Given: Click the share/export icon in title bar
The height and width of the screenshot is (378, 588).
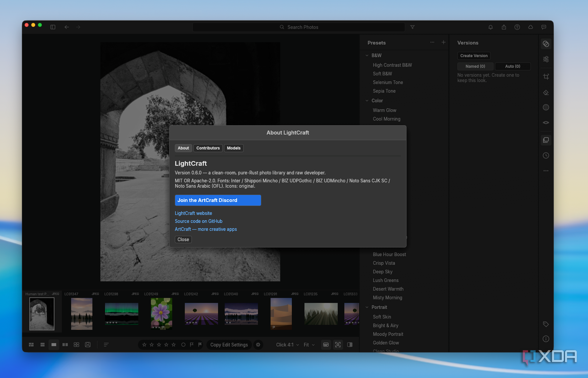Looking at the screenshot, I should click(504, 27).
